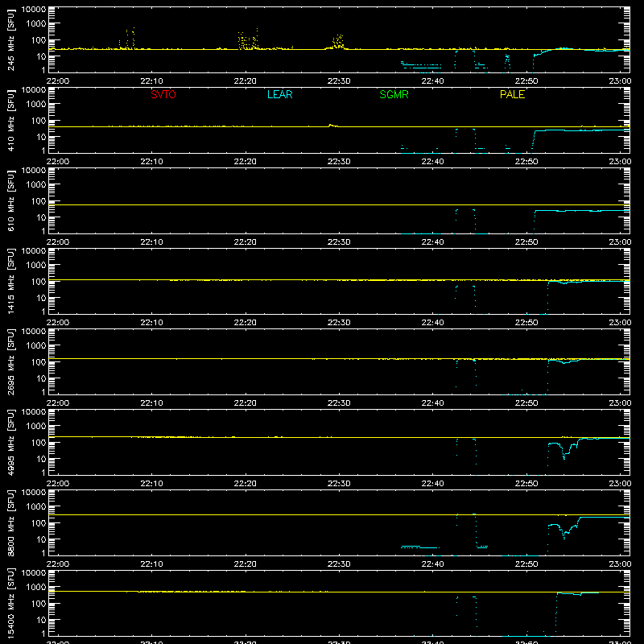Select the 410 MHz [SFU] axis label

click(11, 120)
